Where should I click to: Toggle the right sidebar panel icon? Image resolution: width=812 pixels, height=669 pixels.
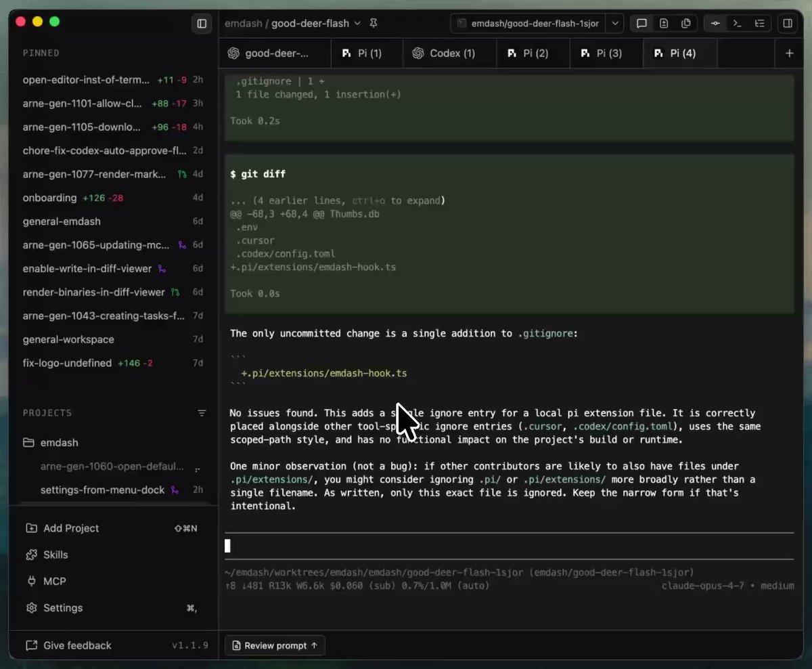pos(788,24)
